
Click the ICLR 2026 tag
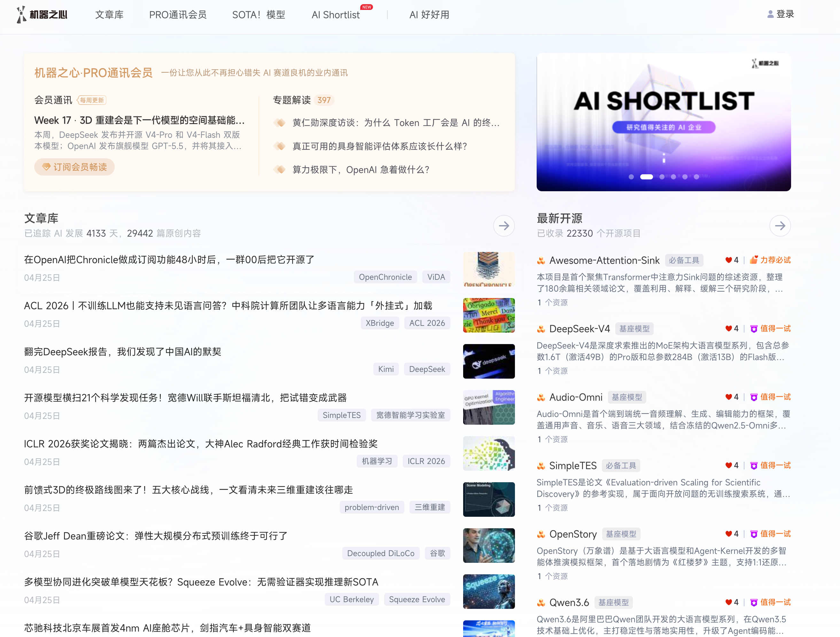[x=426, y=461]
